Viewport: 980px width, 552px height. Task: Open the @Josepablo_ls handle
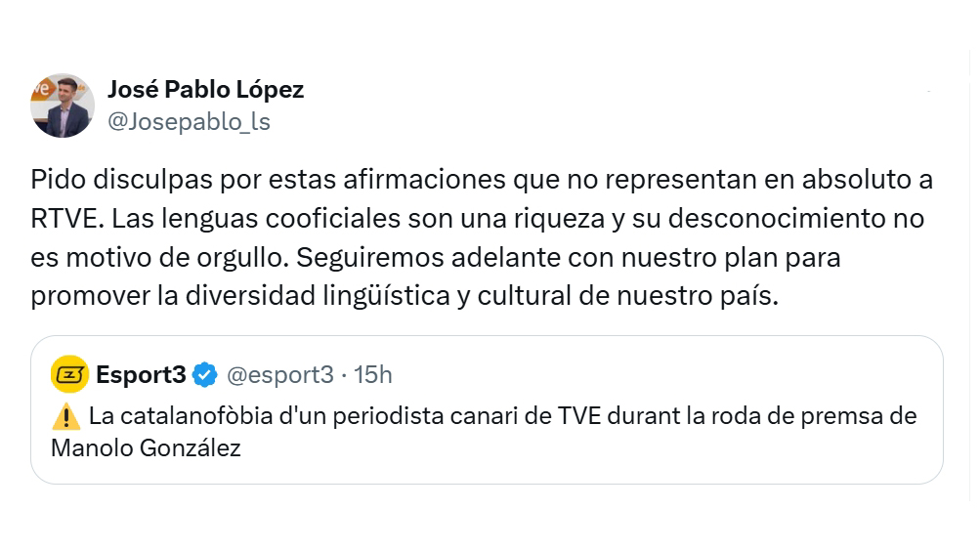tap(188, 122)
